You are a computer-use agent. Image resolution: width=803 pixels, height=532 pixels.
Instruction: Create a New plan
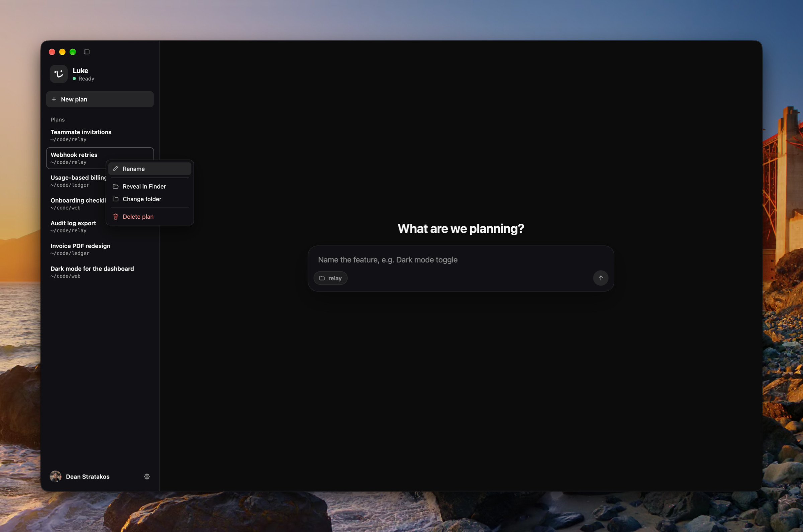(x=100, y=99)
